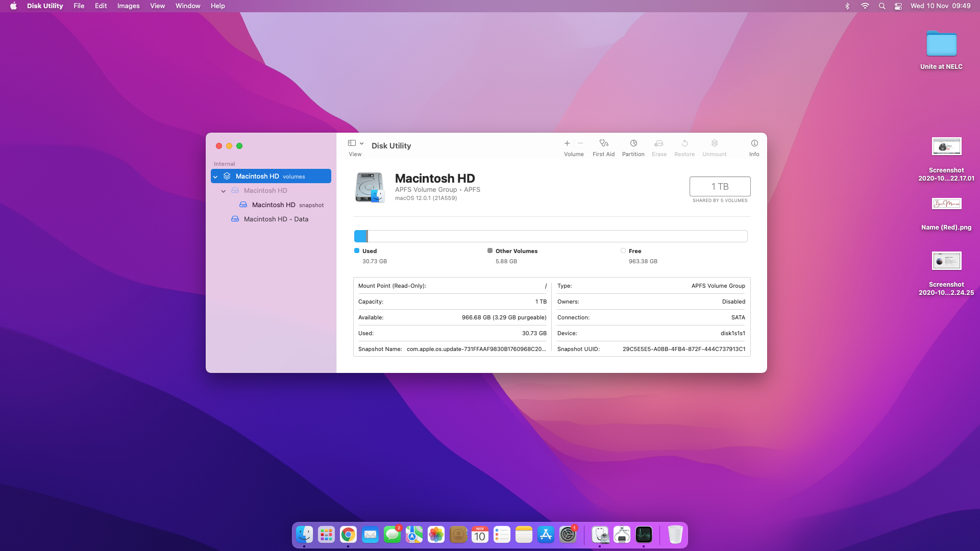Collapse the nested Macintosh HD chevron
Image resolution: width=980 pixels, height=551 pixels.
(x=224, y=191)
